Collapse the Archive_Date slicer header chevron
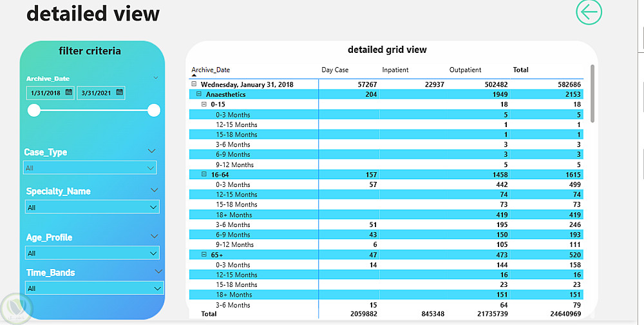 point(156,78)
